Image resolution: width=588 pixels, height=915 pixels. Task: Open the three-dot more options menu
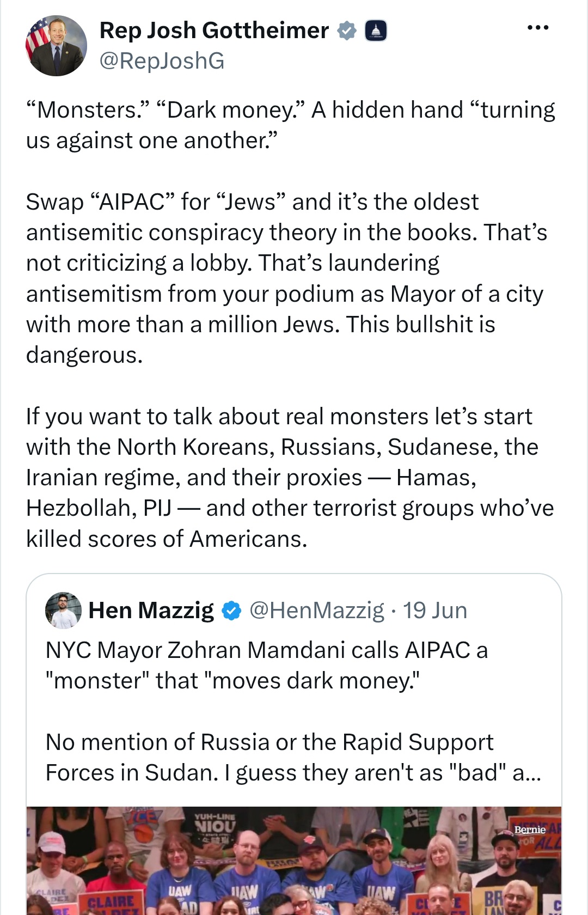[x=538, y=27]
